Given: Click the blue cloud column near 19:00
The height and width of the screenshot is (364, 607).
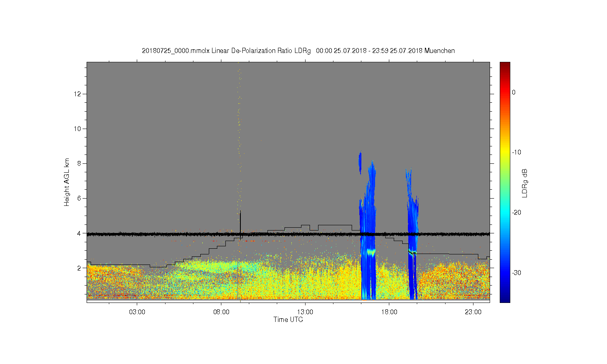Looking at the screenshot, I should pos(412,234).
